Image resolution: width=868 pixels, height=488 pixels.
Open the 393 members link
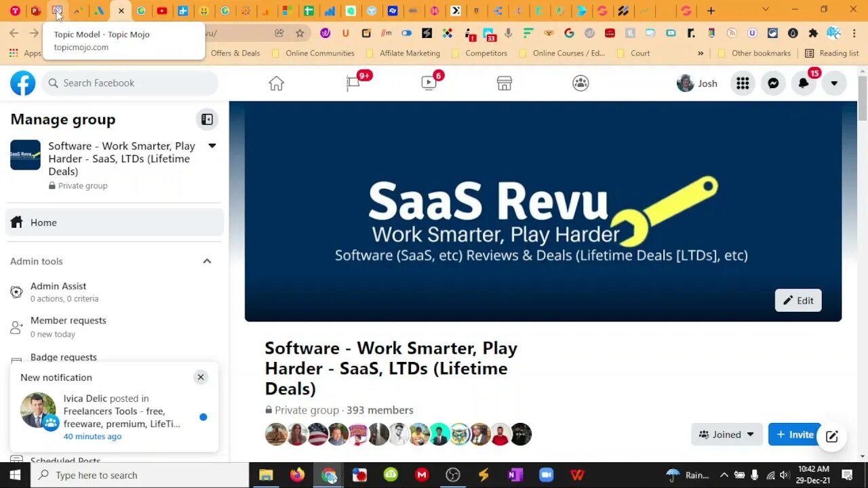tap(380, 410)
